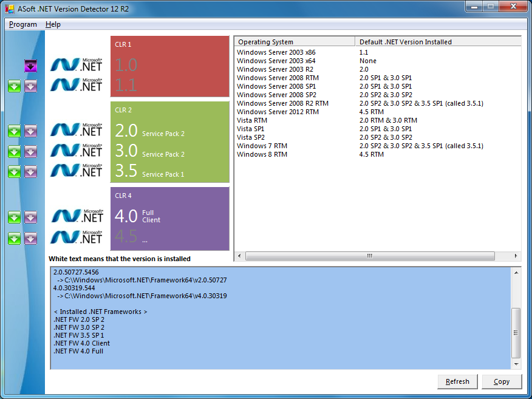Click the green download arrow for .NET 4.5
This screenshot has height=399, width=532.
pyautogui.click(x=14, y=239)
